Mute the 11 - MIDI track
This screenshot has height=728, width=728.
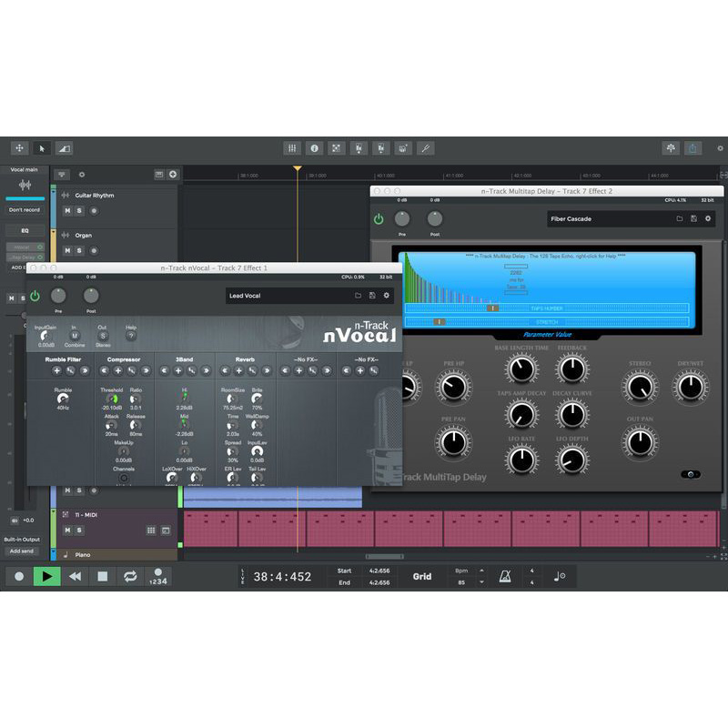67,531
